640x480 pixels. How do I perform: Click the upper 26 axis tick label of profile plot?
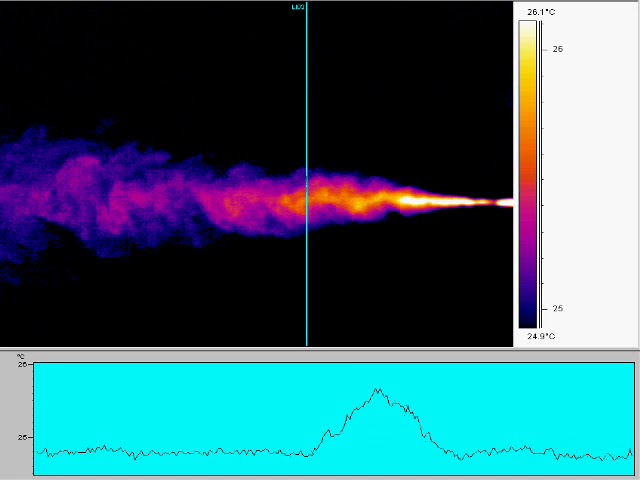(22, 364)
